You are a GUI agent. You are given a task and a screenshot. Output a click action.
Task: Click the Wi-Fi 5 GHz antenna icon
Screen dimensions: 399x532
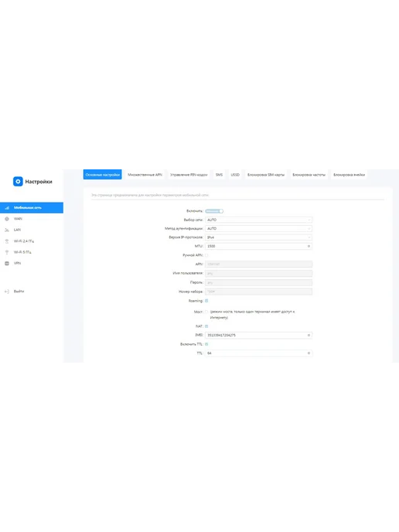7,252
